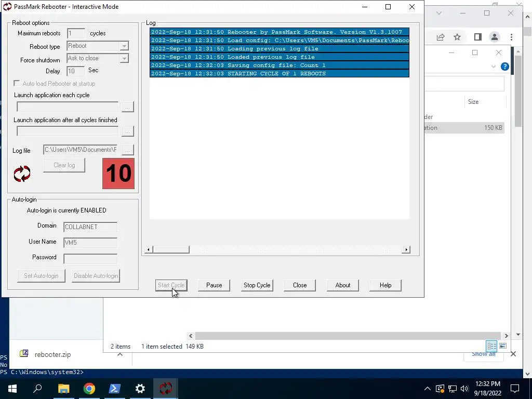Screen dimensions: 532x399
Task: Expand the Explorer ribbon chevron
Action: tap(494, 66)
